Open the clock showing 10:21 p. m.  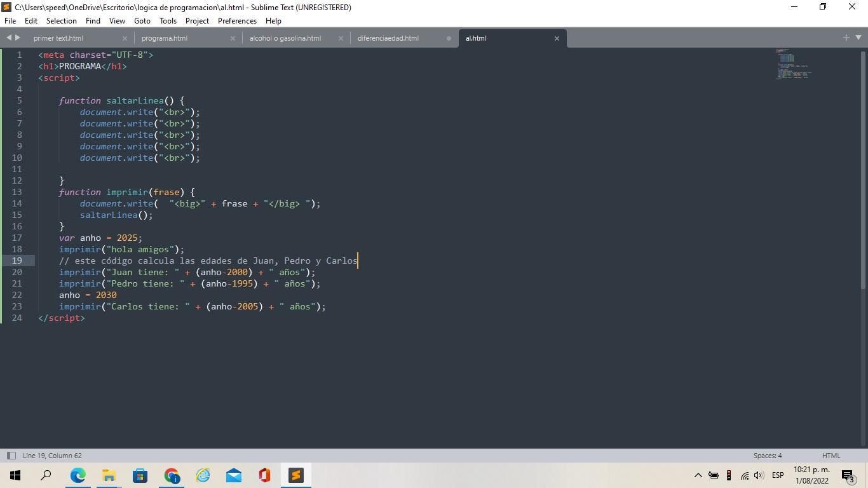click(811, 475)
